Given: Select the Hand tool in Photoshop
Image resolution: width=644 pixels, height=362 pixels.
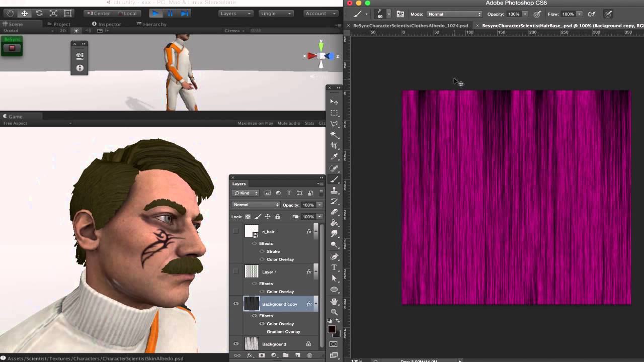Looking at the screenshot, I should pos(334,301).
